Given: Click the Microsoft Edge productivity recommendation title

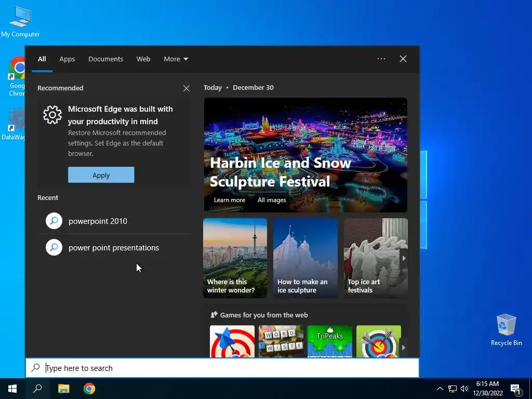Looking at the screenshot, I should tap(121, 115).
